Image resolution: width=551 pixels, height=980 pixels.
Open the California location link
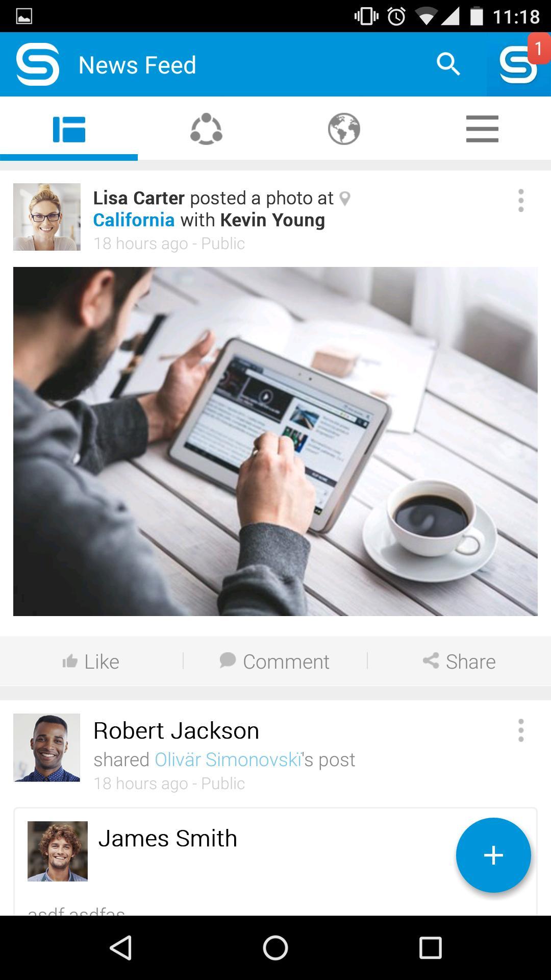134,220
